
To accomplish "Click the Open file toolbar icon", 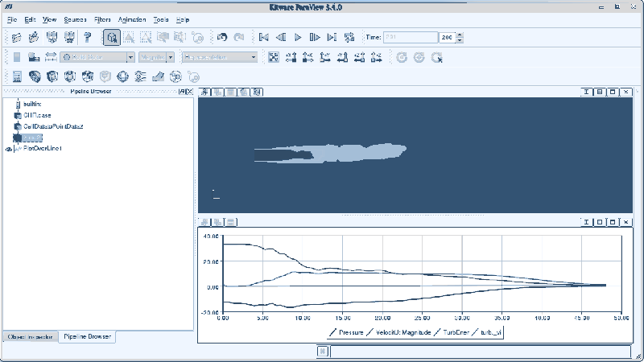I will tap(16, 37).
